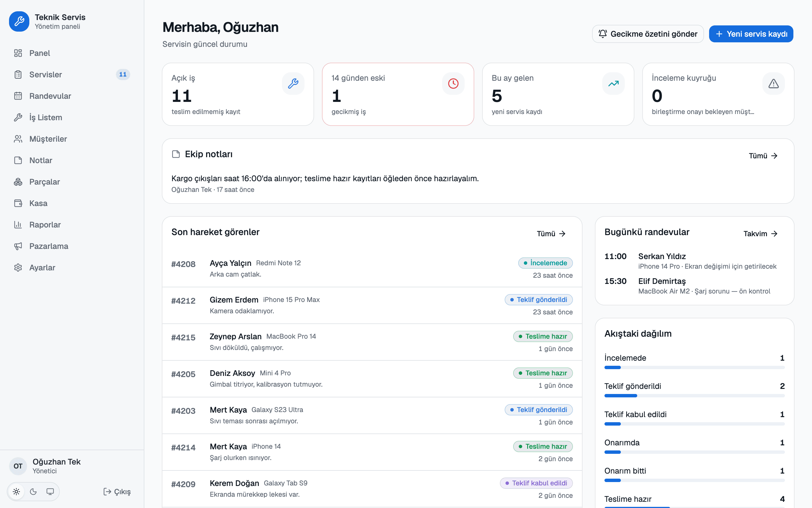Image resolution: width=812 pixels, height=508 pixels.
Task: Click the Raporlar bar chart icon
Action: [x=18, y=225]
